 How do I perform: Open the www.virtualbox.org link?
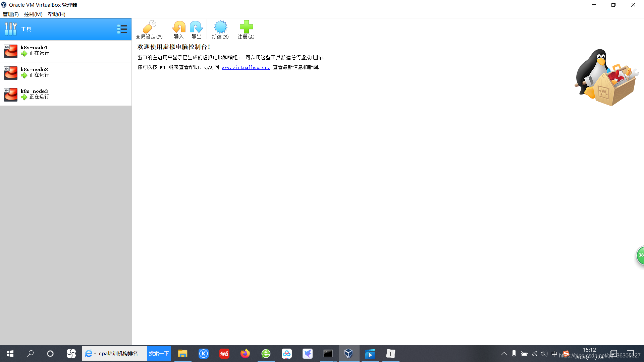(246, 67)
